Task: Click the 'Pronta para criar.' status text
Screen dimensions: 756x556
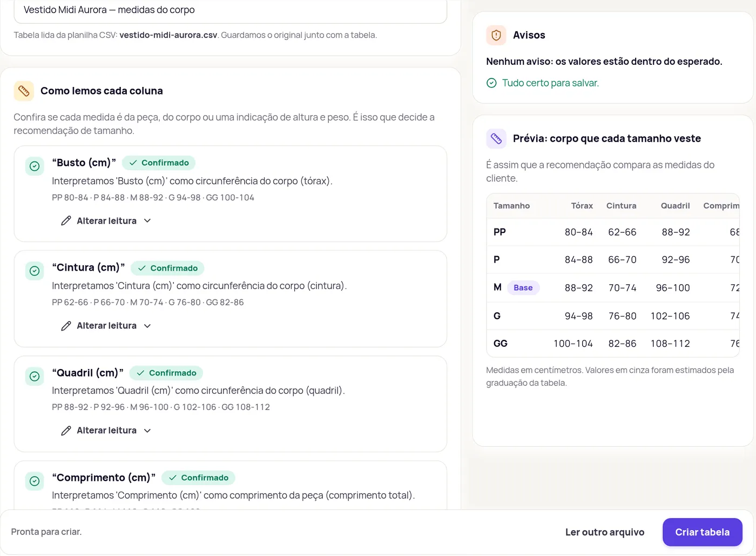Action: tap(46, 532)
